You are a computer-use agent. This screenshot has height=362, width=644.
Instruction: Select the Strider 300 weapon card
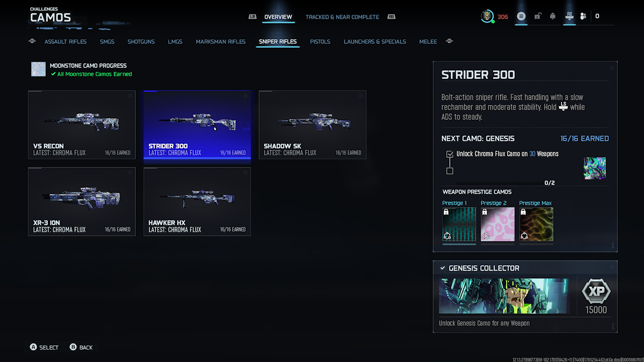coord(197,125)
